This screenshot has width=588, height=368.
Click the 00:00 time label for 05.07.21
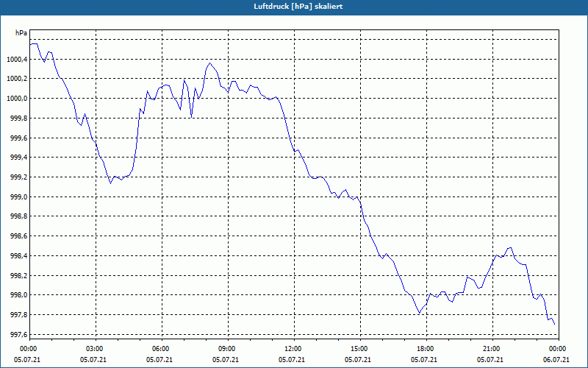pos(27,348)
